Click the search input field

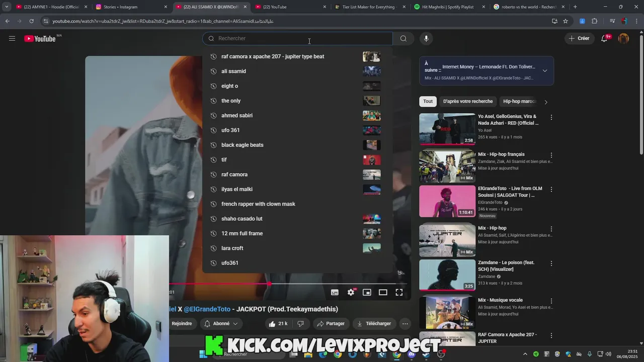coord(298,38)
